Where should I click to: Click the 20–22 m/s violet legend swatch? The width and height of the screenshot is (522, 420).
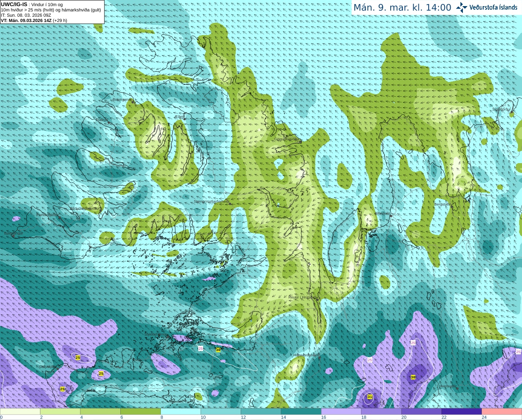point(421,411)
